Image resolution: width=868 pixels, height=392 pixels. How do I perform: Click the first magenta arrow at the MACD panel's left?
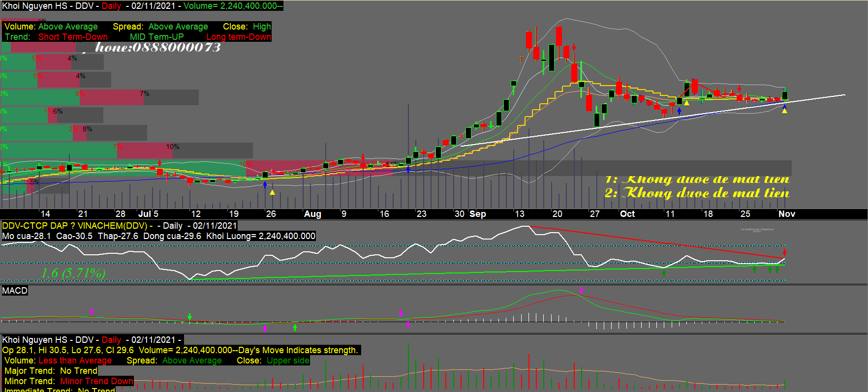tap(92, 311)
